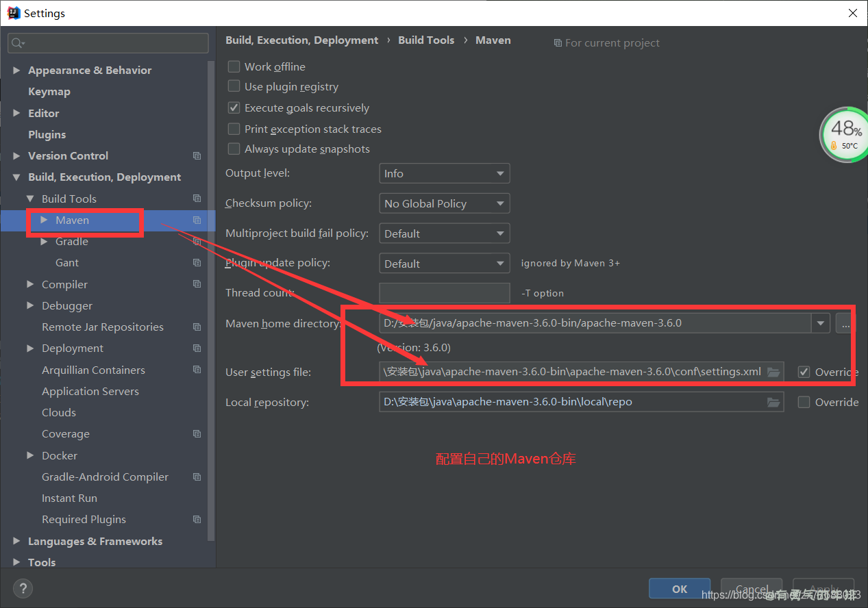Enable the Work offline checkbox
This screenshot has width=868, height=608.
click(234, 66)
